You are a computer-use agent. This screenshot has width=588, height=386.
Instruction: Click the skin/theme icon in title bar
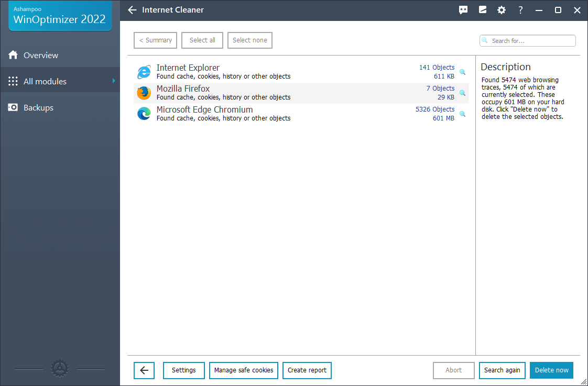pos(483,10)
